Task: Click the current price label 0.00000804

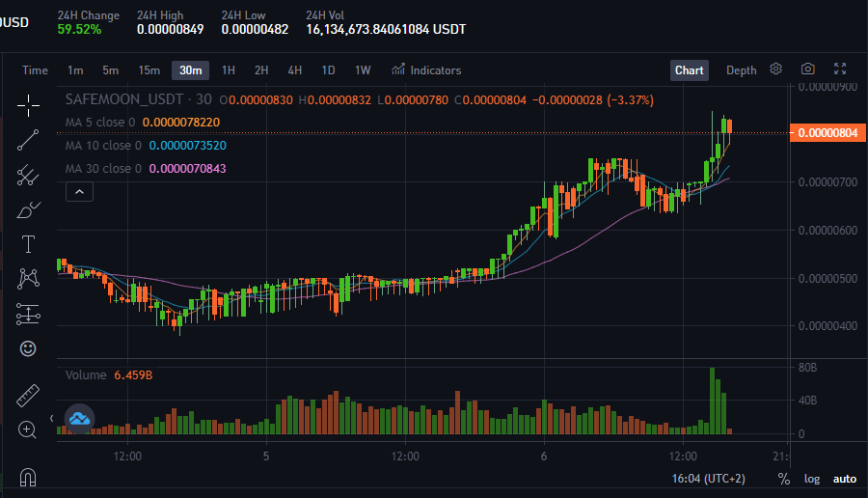Action: pyautogui.click(x=827, y=133)
